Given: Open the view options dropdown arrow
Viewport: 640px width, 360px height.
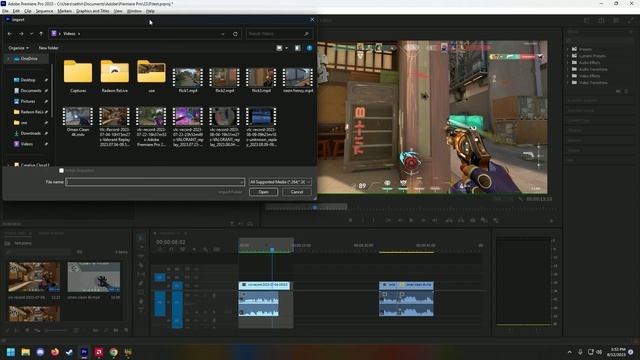Looking at the screenshot, I should [x=287, y=48].
